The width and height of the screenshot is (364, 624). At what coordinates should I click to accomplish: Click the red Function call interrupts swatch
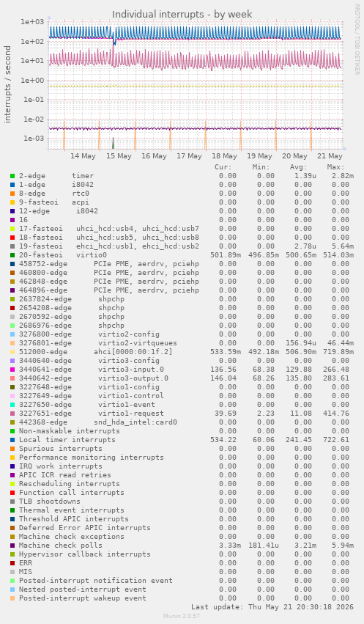tap(12, 493)
